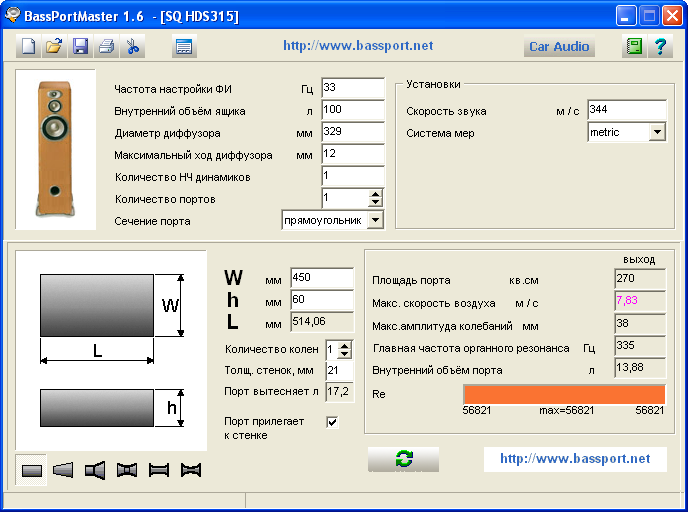Click the New file toolbar icon
Viewport: 688px width, 512px height.
tap(29, 46)
